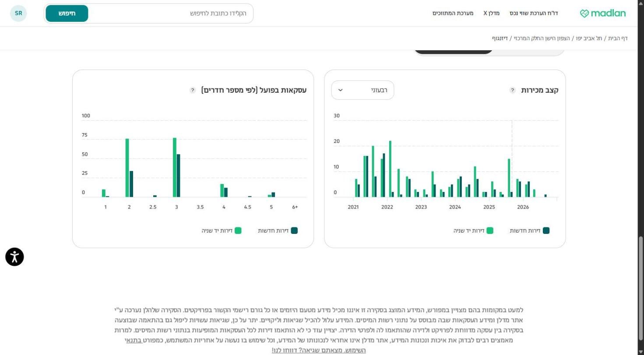Toggle דירות יד שניה swatch in the קצב מכירות legend
The width and height of the screenshot is (644, 355).
[x=490, y=230]
